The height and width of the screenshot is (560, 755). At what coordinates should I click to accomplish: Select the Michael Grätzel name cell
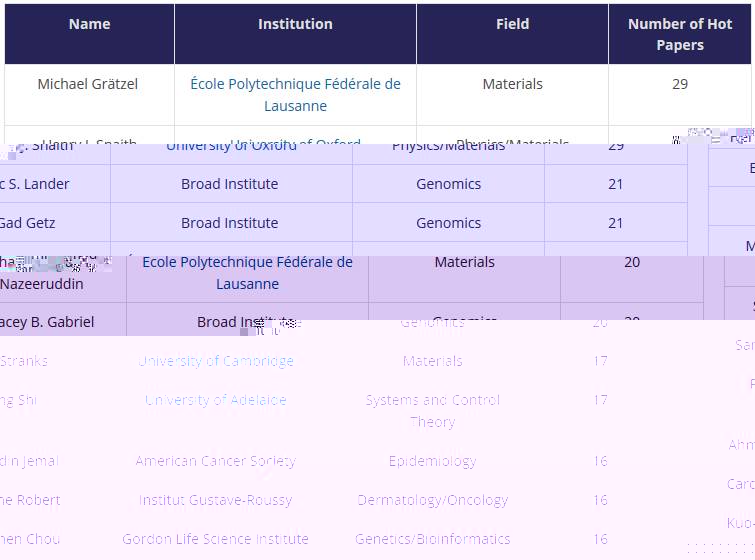(x=88, y=84)
